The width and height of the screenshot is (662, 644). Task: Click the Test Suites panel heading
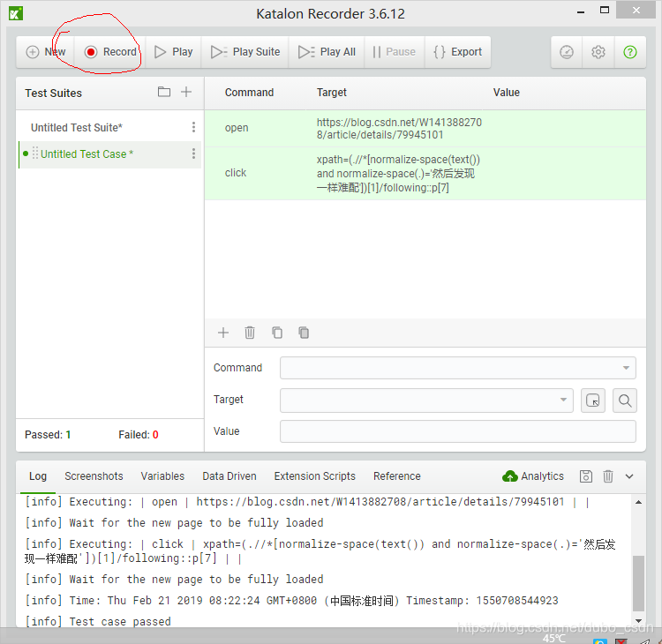click(53, 93)
